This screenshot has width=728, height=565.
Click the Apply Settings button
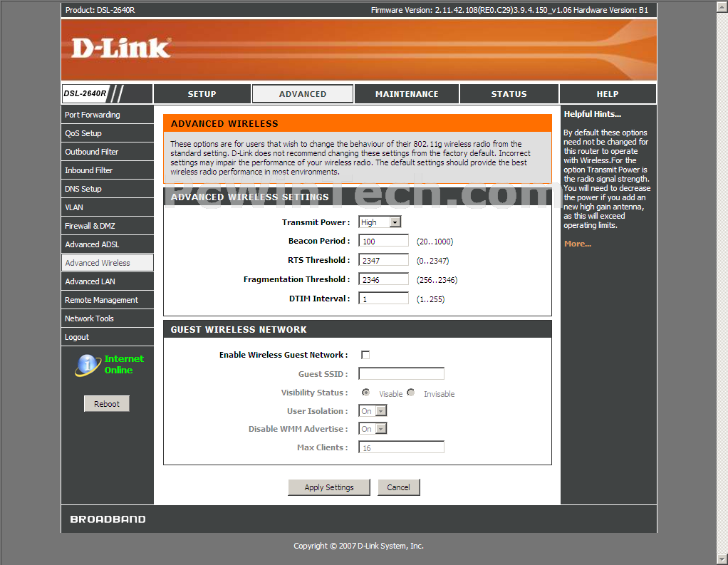click(x=329, y=487)
